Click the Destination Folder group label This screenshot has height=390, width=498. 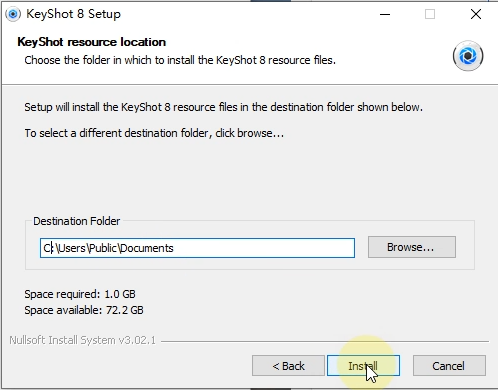[77, 221]
